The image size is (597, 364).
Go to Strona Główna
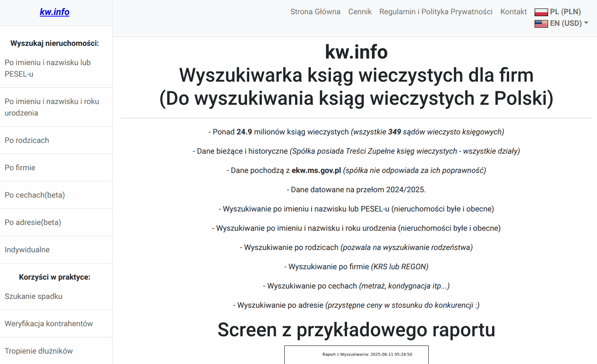315,12
